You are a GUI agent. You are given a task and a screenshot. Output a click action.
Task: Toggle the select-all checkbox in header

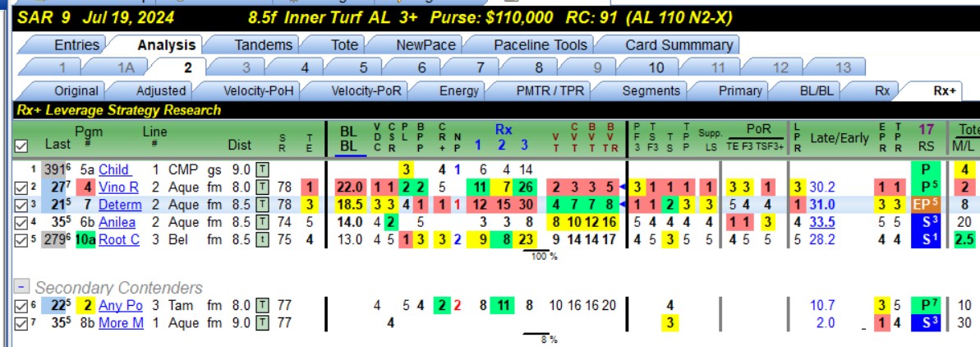(x=21, y=146)
